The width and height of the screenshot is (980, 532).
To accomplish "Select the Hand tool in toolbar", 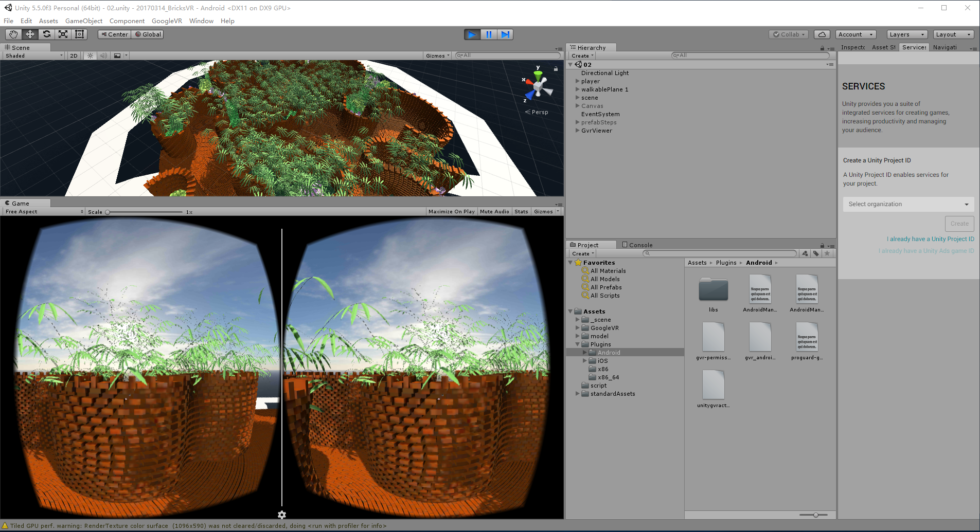I will coord(13,34).
